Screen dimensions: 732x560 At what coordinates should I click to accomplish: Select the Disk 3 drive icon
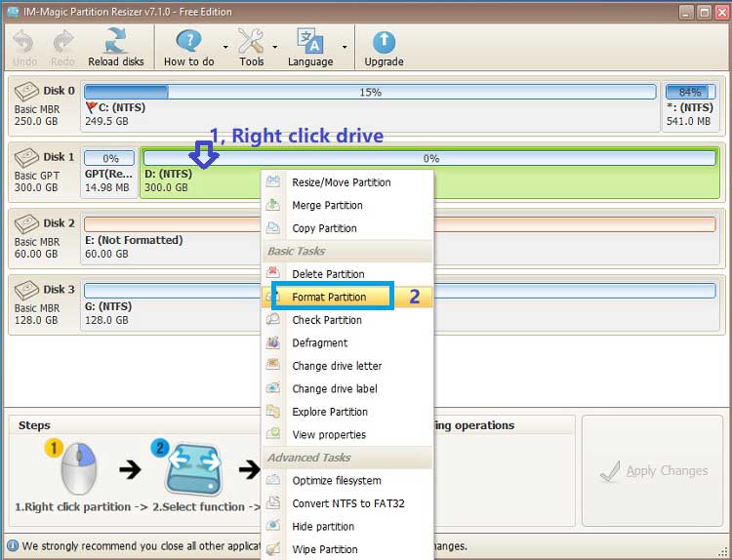point(26,291)
